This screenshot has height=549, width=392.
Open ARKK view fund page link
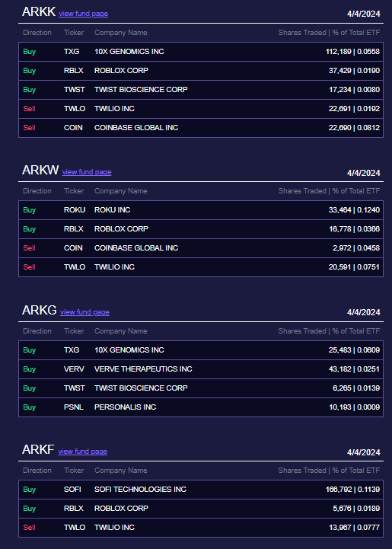tap(83, 14)
